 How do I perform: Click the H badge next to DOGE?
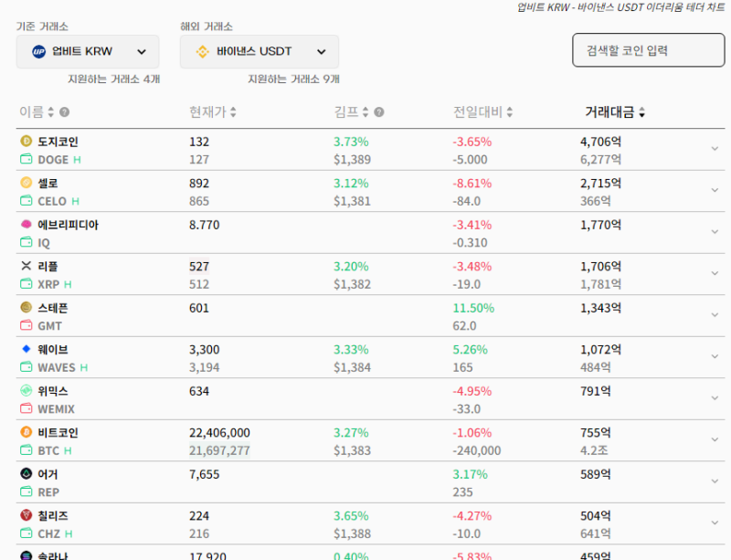click(x=77, y=160)
